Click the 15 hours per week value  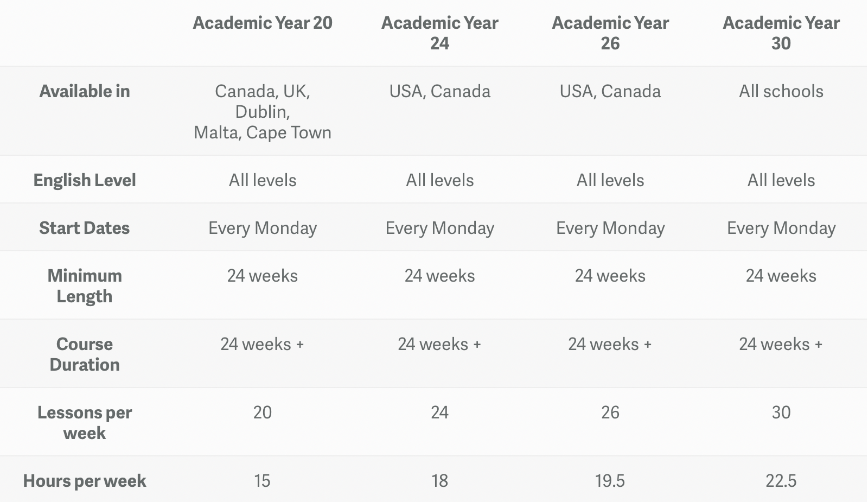(263, 481)
